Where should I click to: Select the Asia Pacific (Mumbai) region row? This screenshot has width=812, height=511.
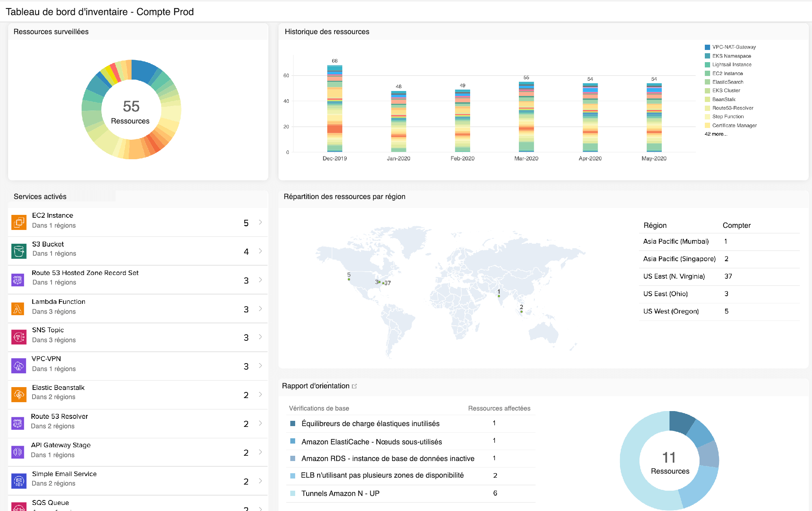[x=719, y=241]
